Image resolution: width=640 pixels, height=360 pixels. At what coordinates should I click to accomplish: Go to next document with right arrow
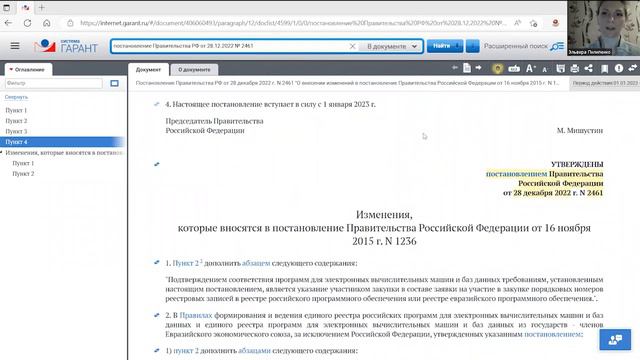(478, 68)
